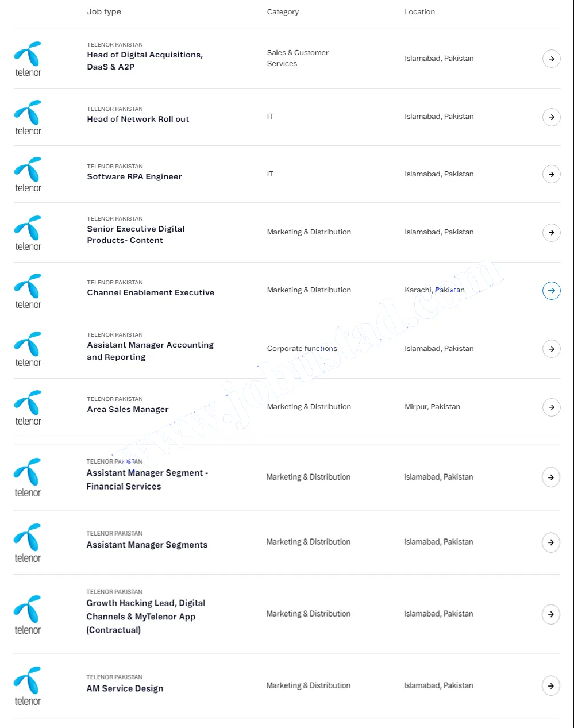This screenshot has height=728, width=574.
Task: Click arrow icon beside Software RPA Engineer row
Action: click(x=551, y=174)
